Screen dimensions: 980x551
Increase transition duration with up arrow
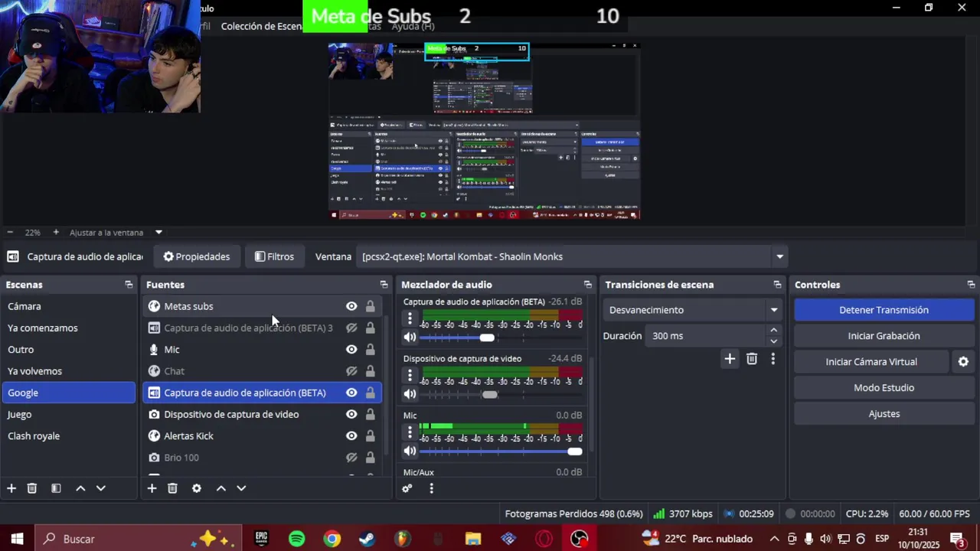click(773, 331)
